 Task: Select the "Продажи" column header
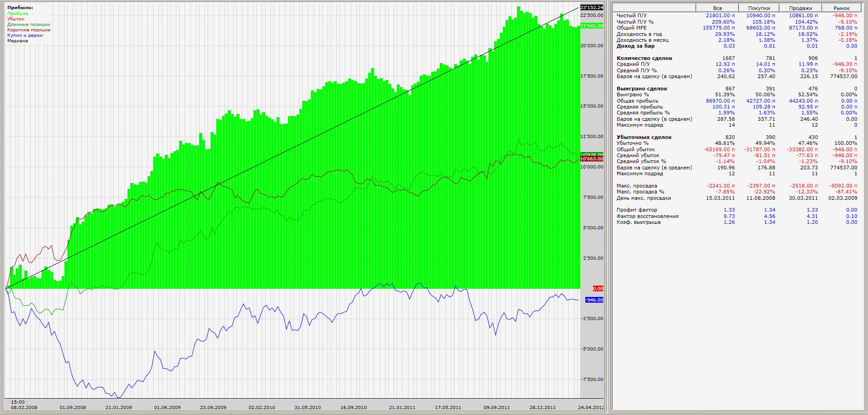coord(800,8)
